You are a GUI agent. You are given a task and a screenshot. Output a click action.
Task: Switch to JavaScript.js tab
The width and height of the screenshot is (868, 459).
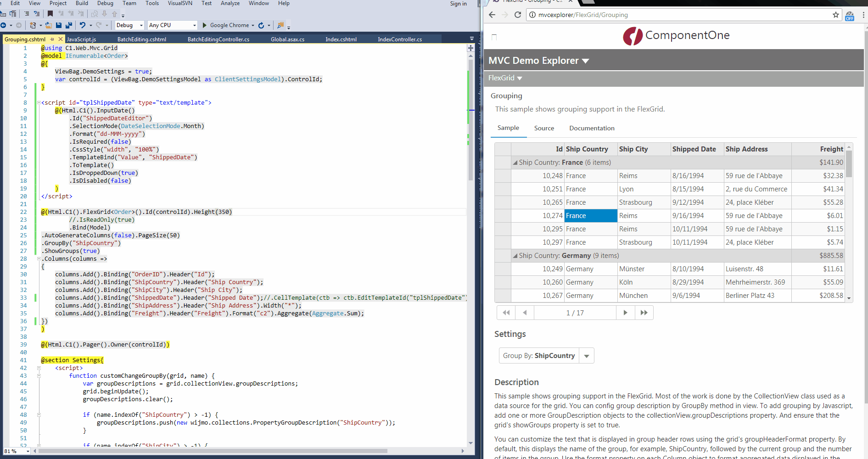click(x=81, y=39)
